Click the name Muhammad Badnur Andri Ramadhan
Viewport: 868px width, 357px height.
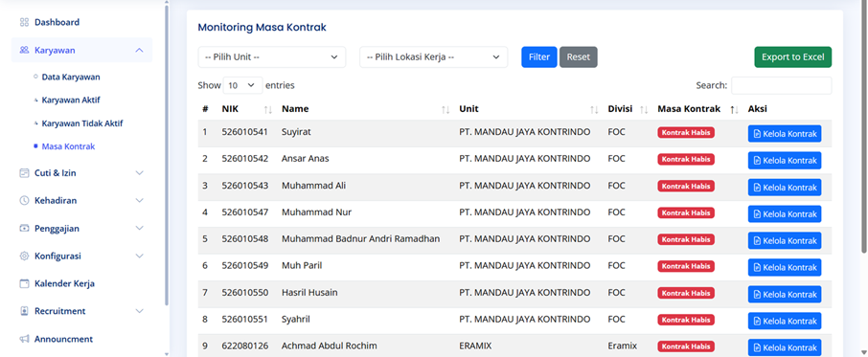(360, 238)
